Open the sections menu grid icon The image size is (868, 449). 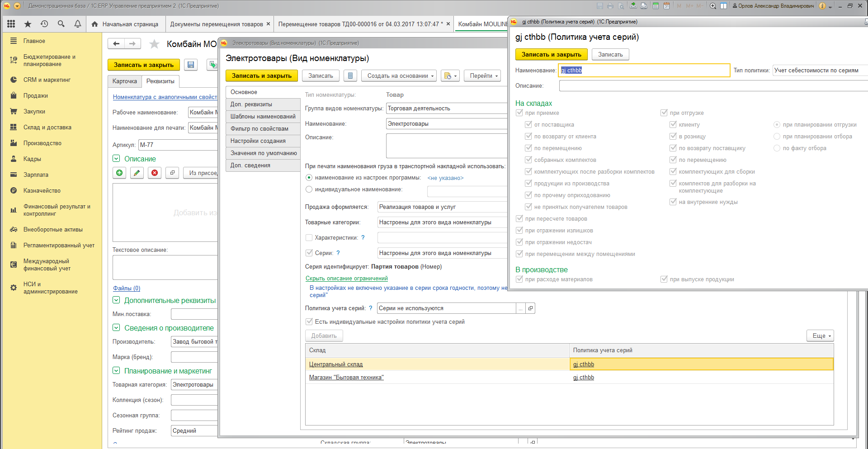[x=11, y=24]
